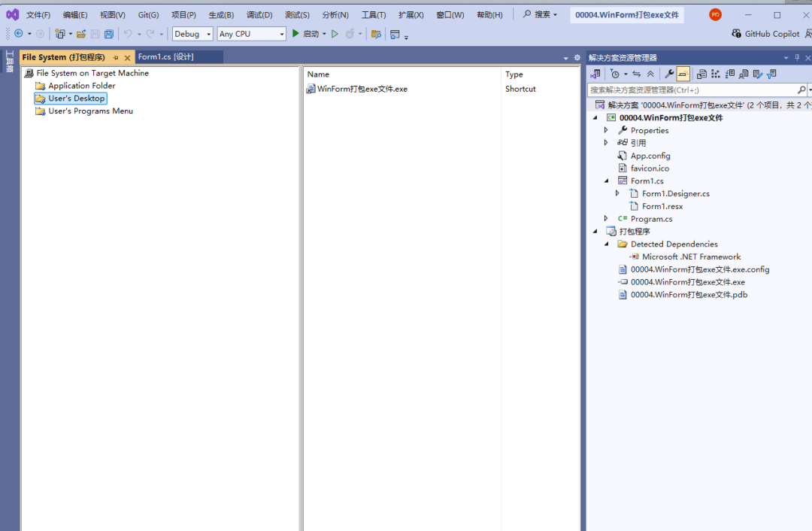Open File Types Editor icon
This screenshot has width=812, height=531.
coord(729,74)
